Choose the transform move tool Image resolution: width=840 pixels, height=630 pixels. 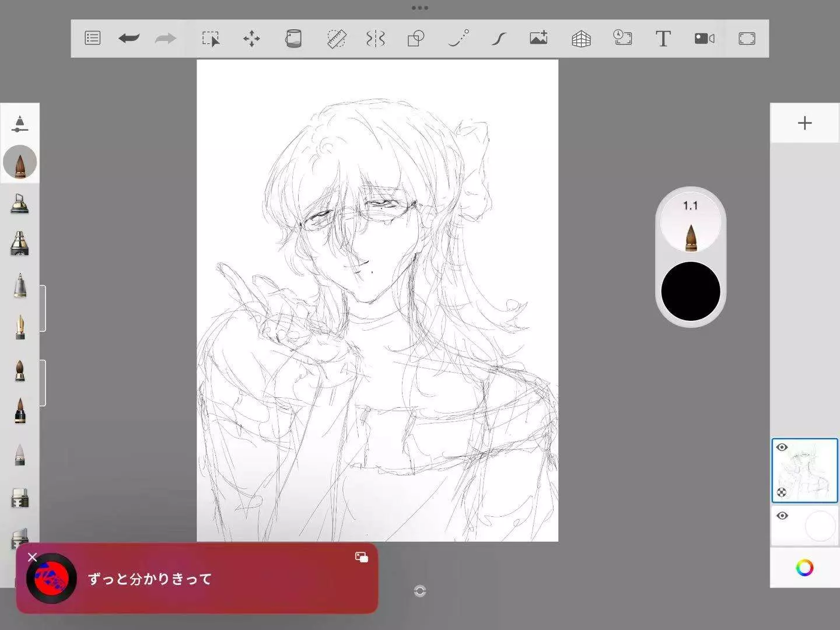(x=251, y=39)
